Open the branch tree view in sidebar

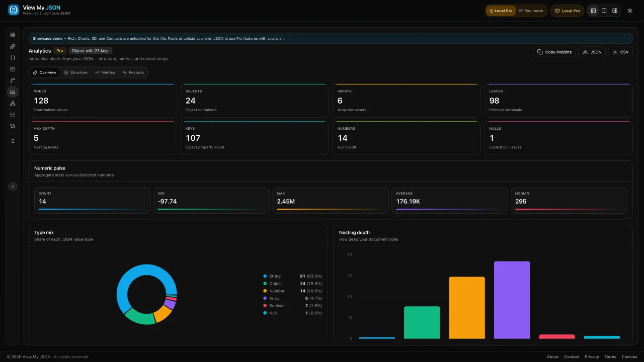tap(13, 80)
